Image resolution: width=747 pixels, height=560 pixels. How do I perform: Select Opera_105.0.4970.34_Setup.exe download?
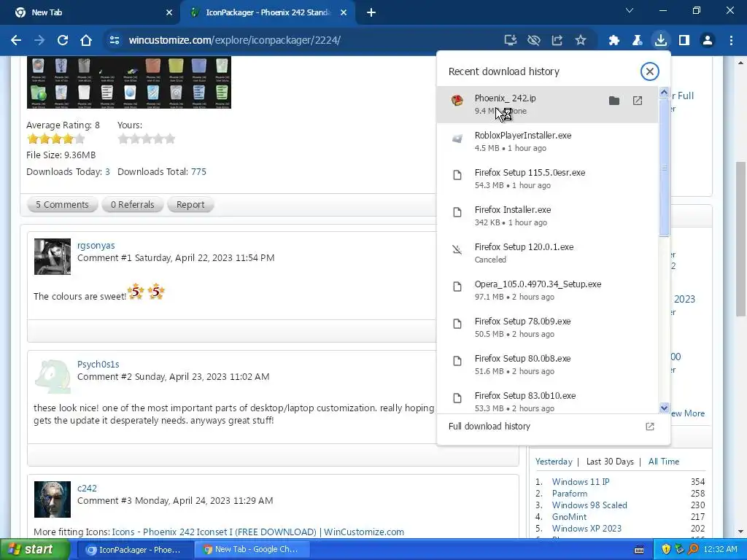[x=547, y=290]
